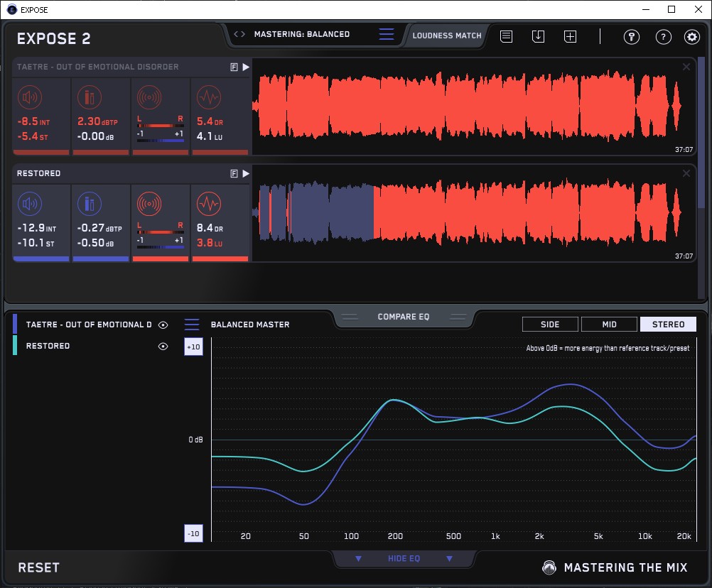Viewport: 712px width, 588px height.
Task: Click the RESET button
Action: [38, 567]
